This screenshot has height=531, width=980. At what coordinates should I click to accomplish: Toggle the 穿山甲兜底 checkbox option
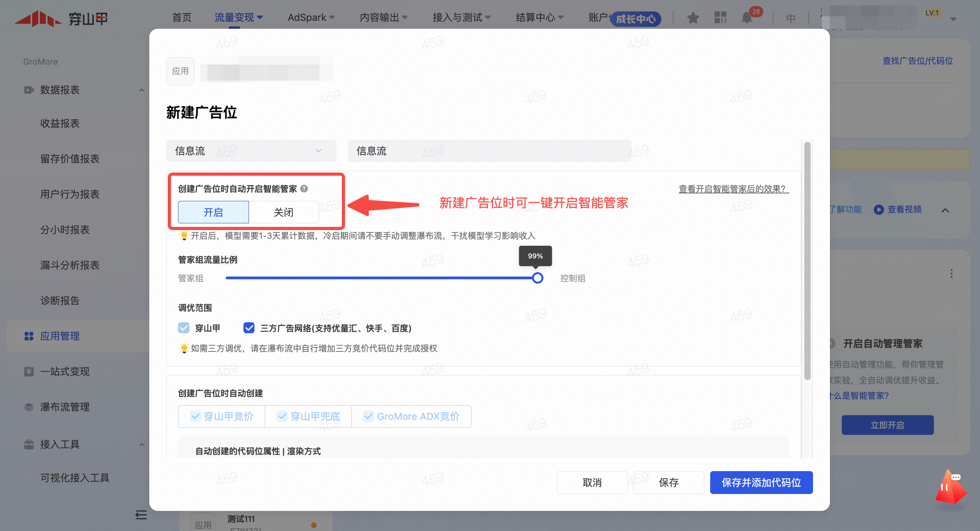[x=282, y=416]
